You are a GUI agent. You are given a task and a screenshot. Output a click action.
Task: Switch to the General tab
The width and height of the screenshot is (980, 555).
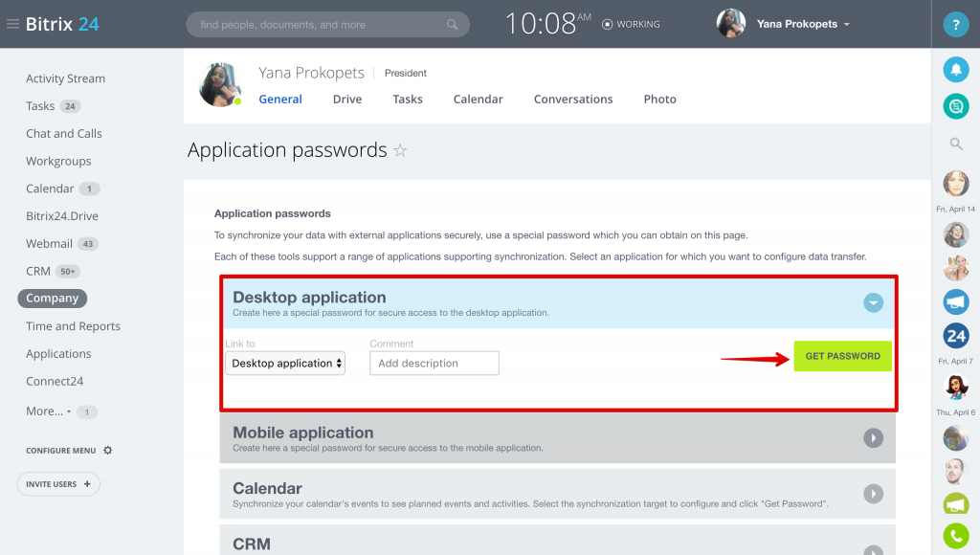[280, 100]
